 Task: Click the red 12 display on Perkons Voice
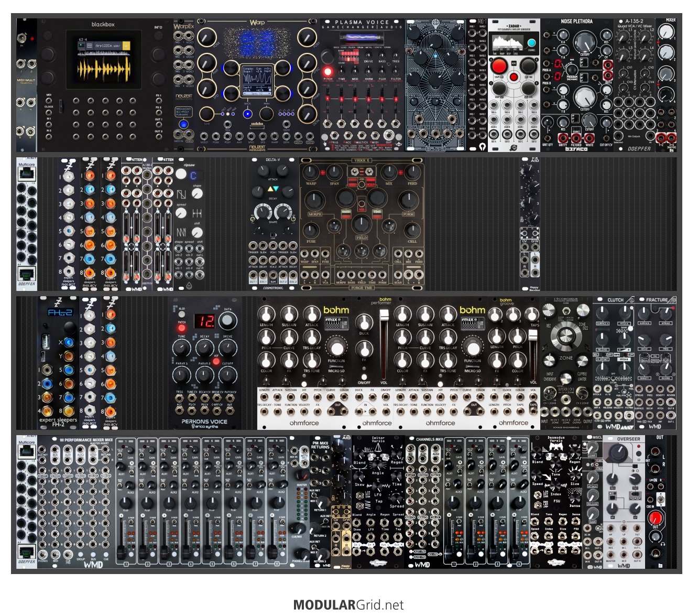204,321
